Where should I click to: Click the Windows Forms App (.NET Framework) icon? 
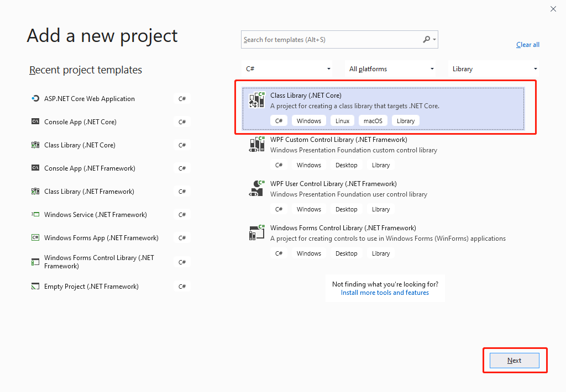coord(35,237)
